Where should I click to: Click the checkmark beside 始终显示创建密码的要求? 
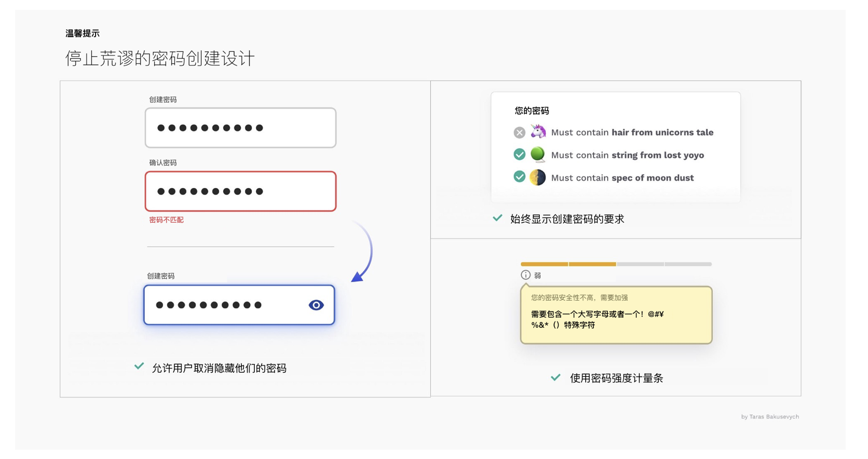[497, 218]
